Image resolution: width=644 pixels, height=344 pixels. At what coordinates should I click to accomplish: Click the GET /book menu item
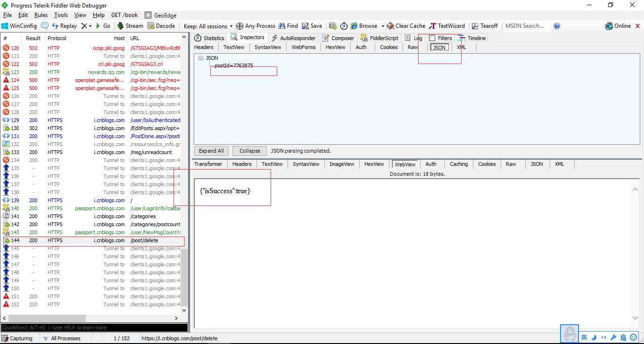pyautogui.click(x=124, y=15)
